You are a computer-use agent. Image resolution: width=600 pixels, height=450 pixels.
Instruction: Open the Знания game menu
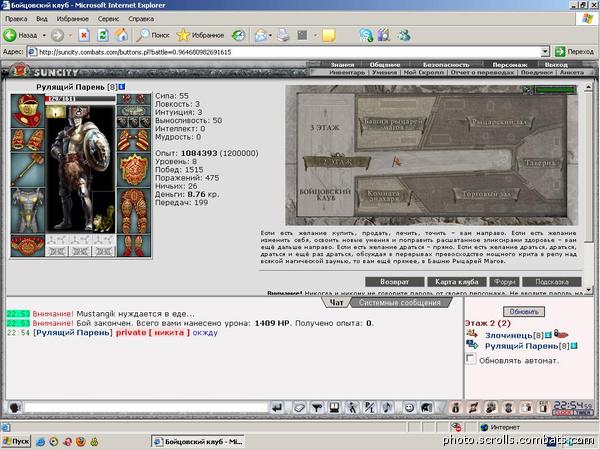click(x=342, y=65)
